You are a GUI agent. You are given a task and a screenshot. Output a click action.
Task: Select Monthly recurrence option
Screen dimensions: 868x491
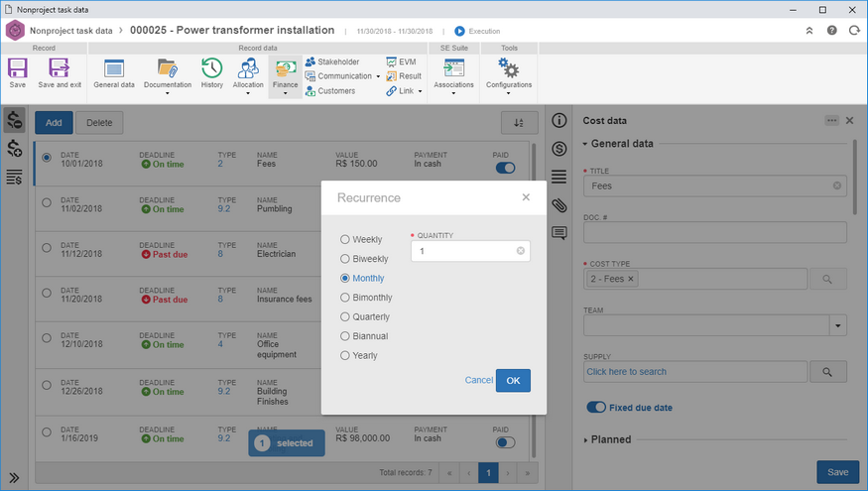click(345, 278)
